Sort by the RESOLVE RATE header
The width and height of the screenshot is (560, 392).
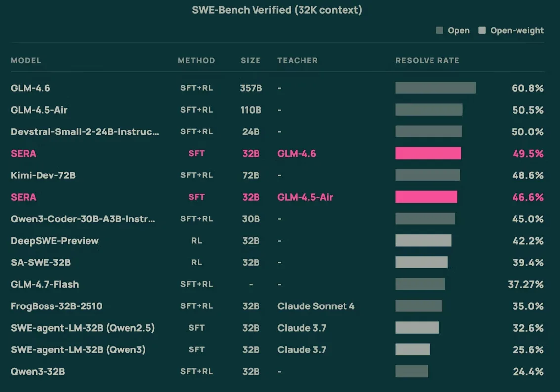(x=427, y=61)
